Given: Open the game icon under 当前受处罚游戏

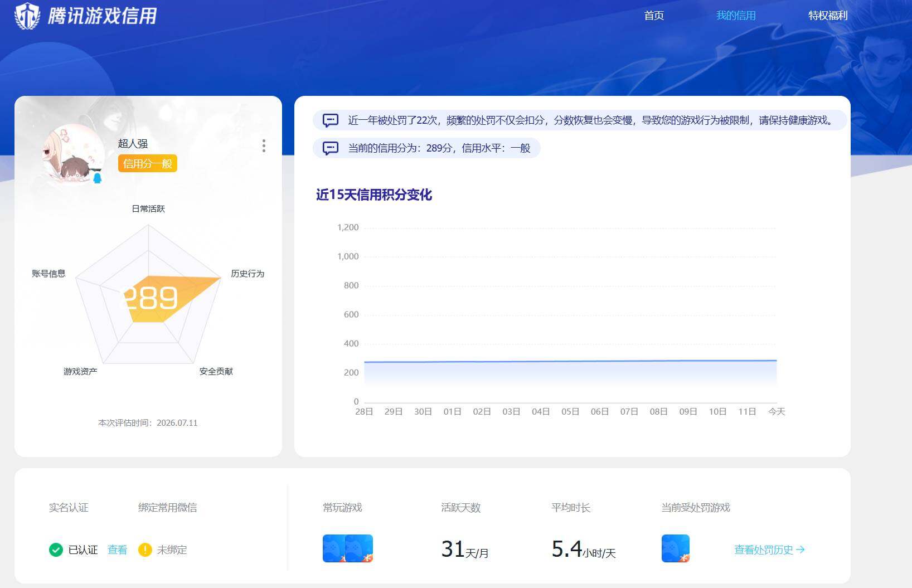Looking at the screenshot, I should pos(675,548).
